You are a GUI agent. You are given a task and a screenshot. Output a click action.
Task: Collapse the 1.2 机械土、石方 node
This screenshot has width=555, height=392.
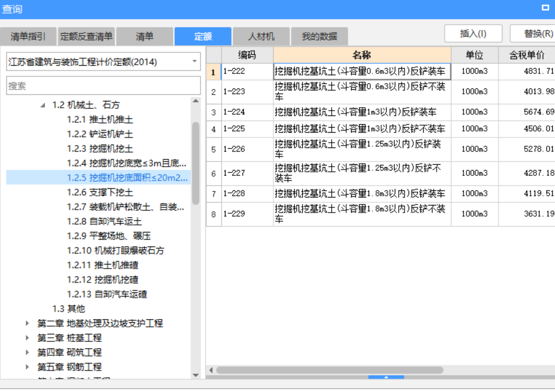coord(43,105)
